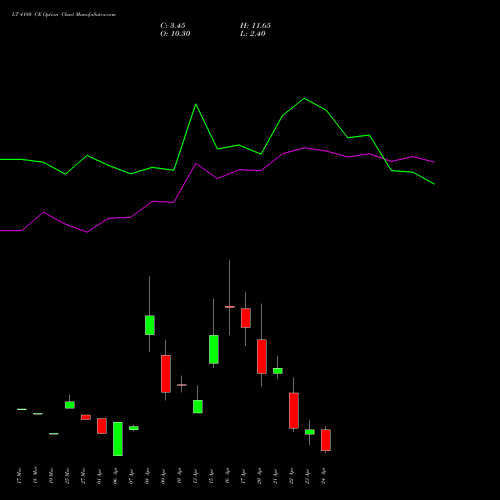Screen dimensions: 500x500
Task: Select the green candle above 13 Apr
Action: pos(198,407)
